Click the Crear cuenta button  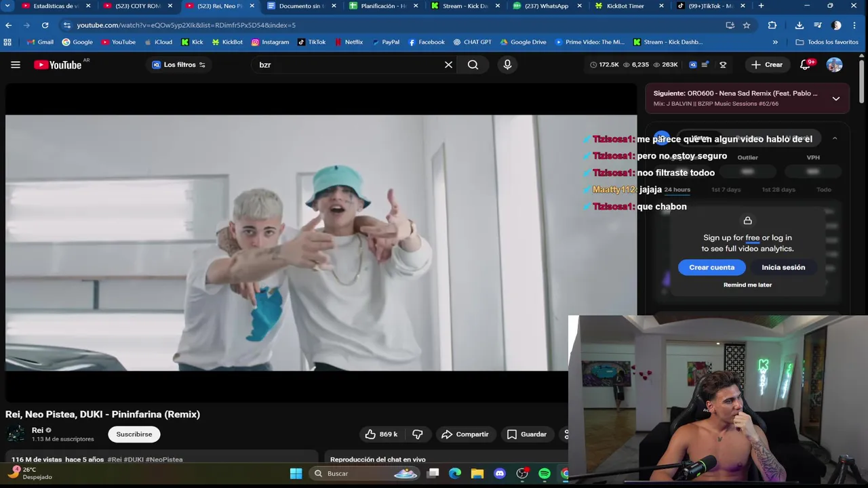click(711, 267)
